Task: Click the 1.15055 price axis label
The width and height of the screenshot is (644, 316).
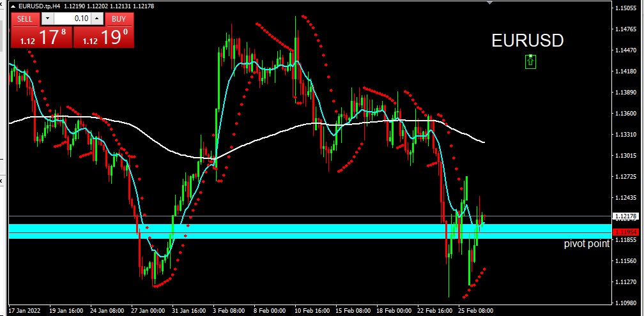Action: [x=626, y=8]
